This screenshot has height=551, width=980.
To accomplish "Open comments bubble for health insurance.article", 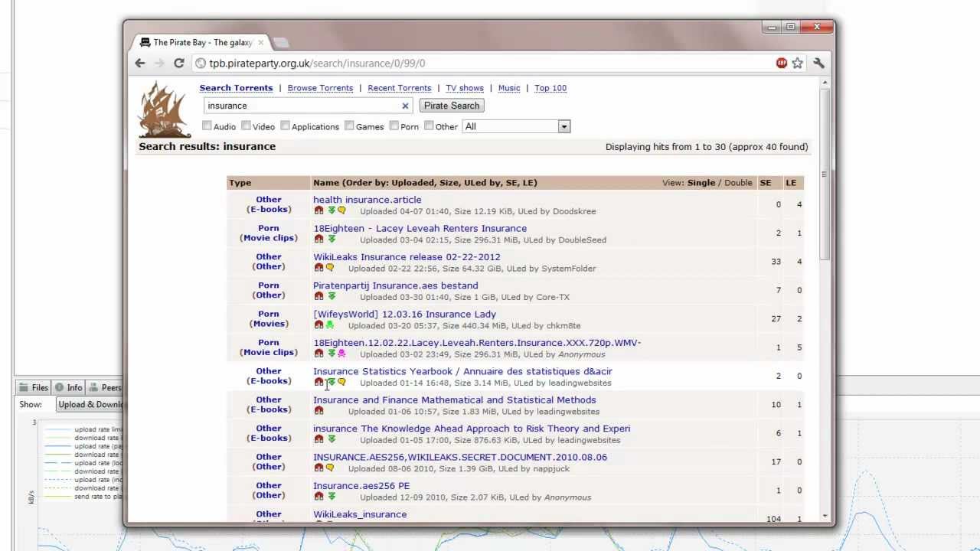I will click(x=341, y=210).
